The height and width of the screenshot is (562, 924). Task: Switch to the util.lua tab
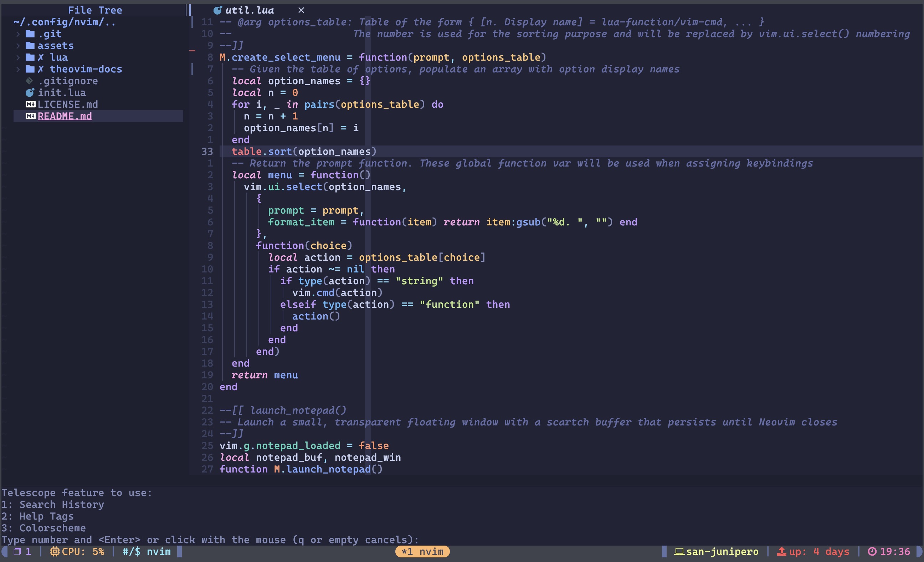tap(250, 10)
